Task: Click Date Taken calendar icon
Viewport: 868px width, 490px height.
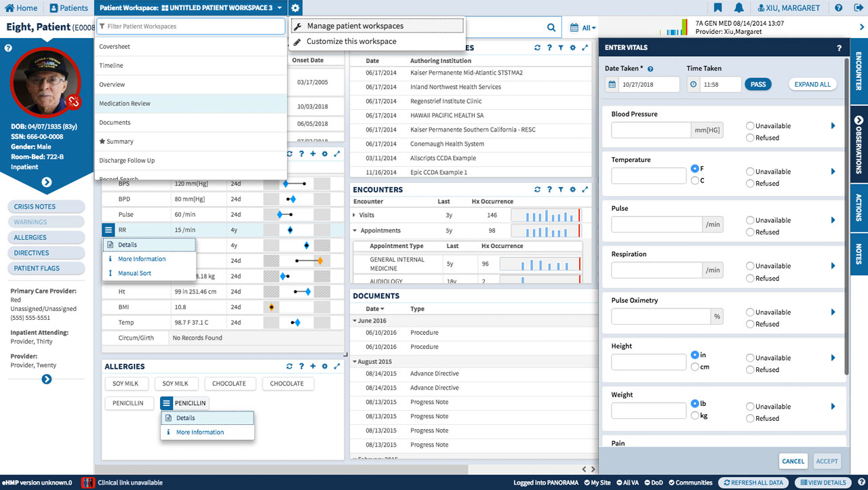Action: pyautogui.click(x=612, y=85)
